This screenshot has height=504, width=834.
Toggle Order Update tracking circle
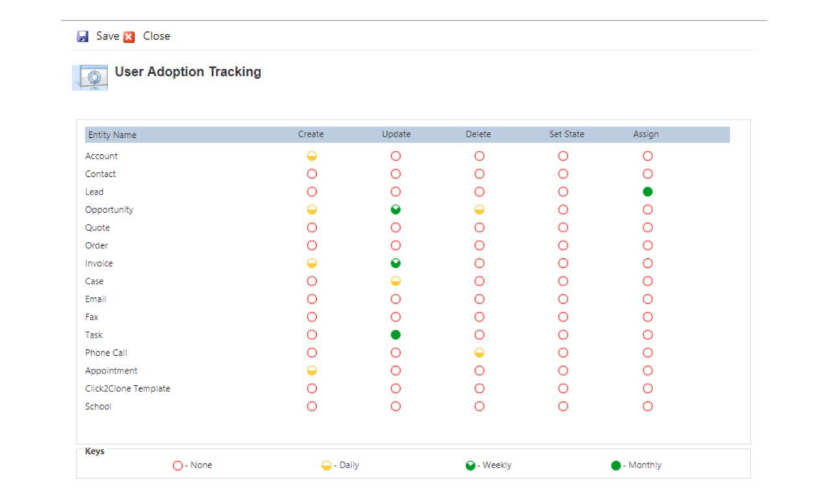click(396, 246)
